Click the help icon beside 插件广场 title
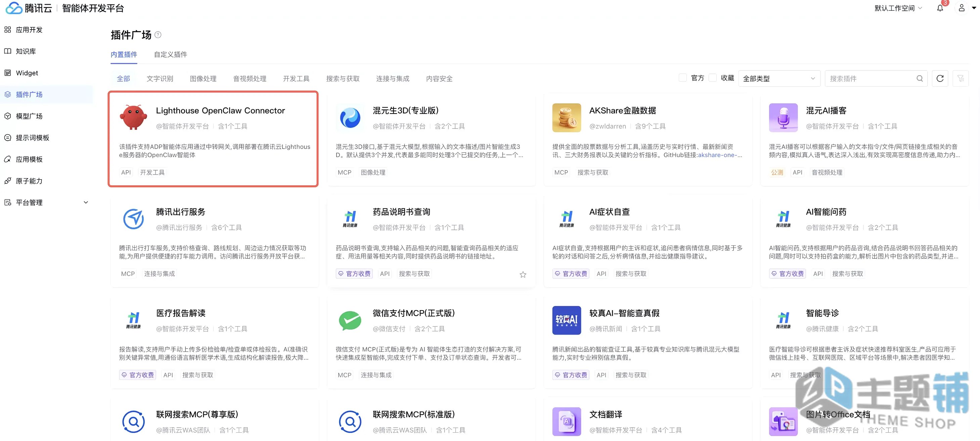 (158, 35)
